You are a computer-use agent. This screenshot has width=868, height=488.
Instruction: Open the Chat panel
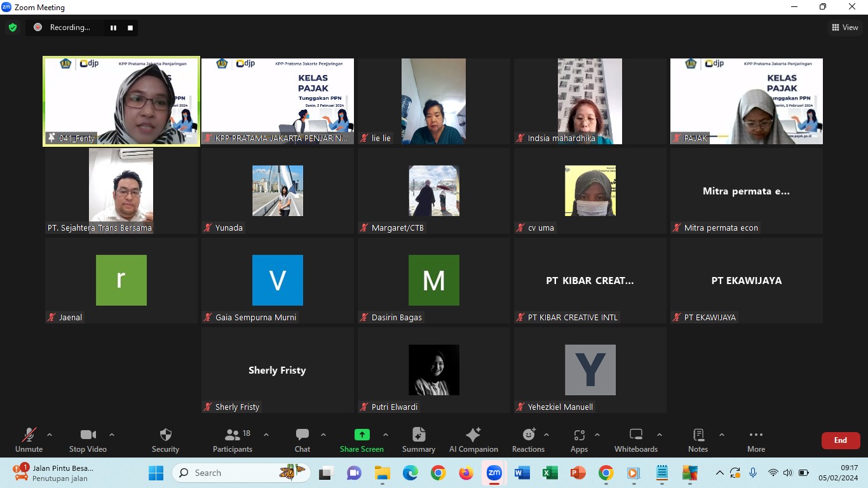coord(302,440)
